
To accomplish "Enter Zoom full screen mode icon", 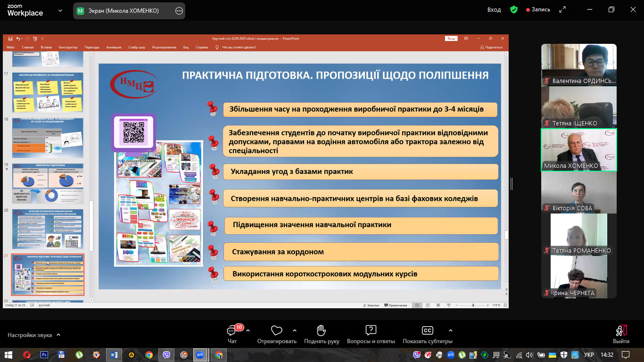I will tap(562, 9).
